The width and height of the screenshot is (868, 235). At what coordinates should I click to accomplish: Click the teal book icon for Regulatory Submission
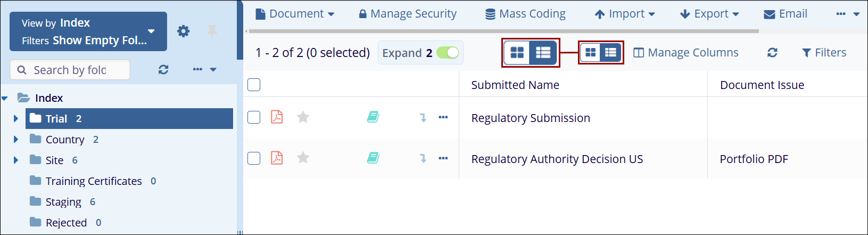point(373,117)
